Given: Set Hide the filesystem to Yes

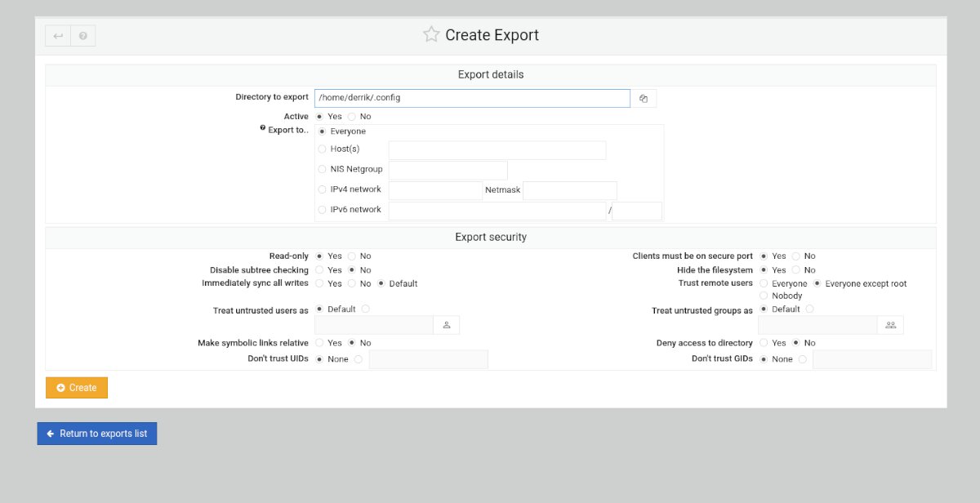Looking at the screenshot, I should [x=764, y=270].
